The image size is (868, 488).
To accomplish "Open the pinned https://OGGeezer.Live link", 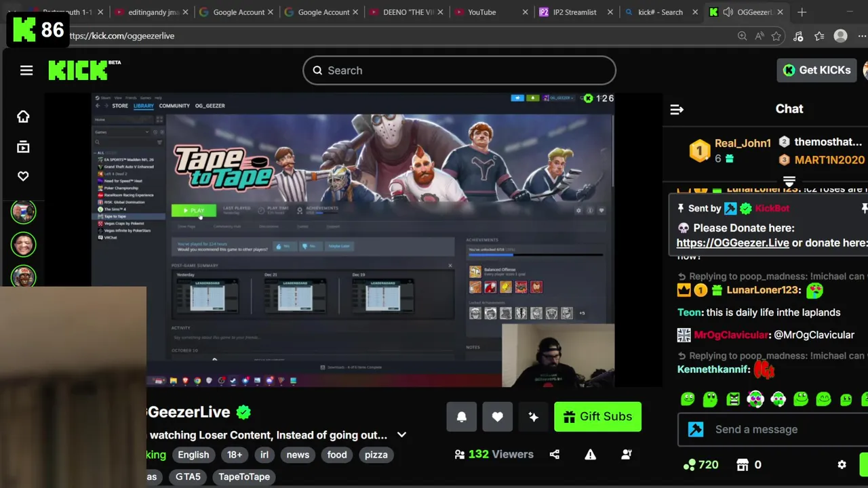I will [x=732, y=243].
